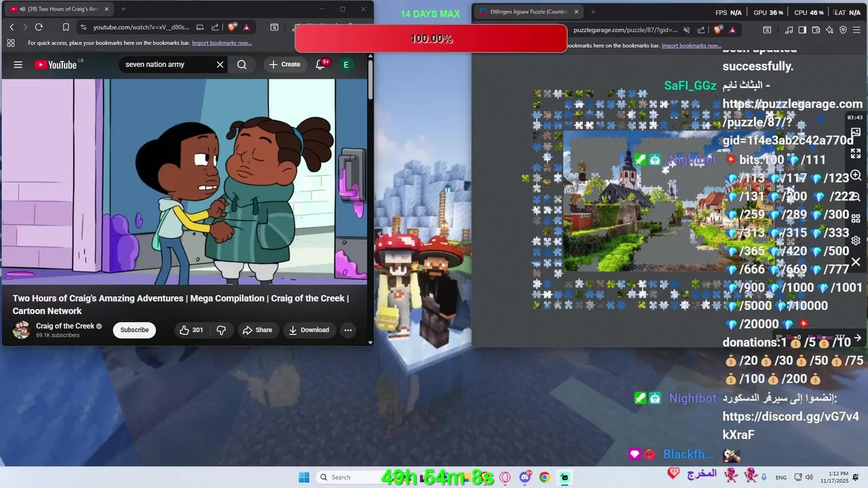Image resolution: width=868 pixels, height=488 pixels.
Task: Open Leo AI sparkle icon
Action: tap(829, 30)
